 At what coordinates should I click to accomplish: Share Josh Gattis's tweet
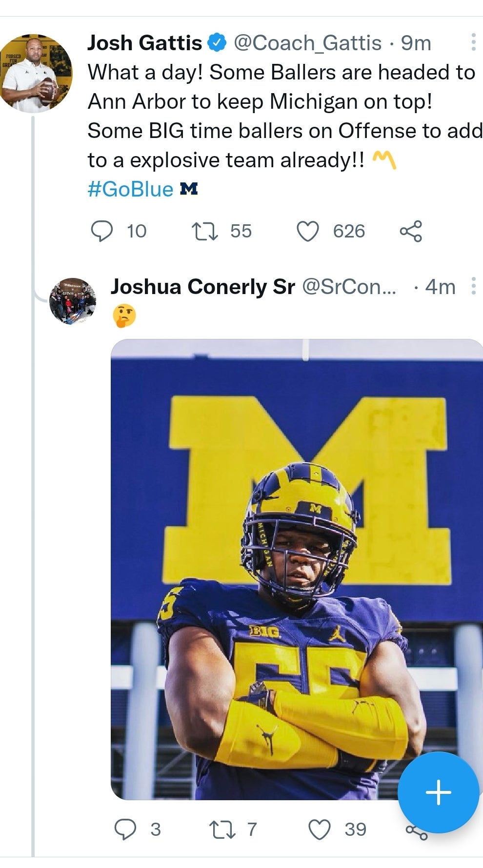click(411, 231)
